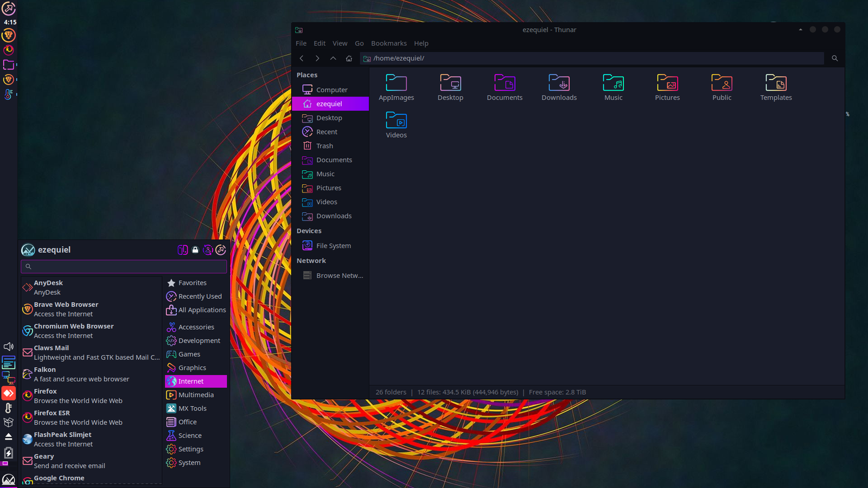
Task: Open Trash in Places sidebar
Action: click(330, 146)
